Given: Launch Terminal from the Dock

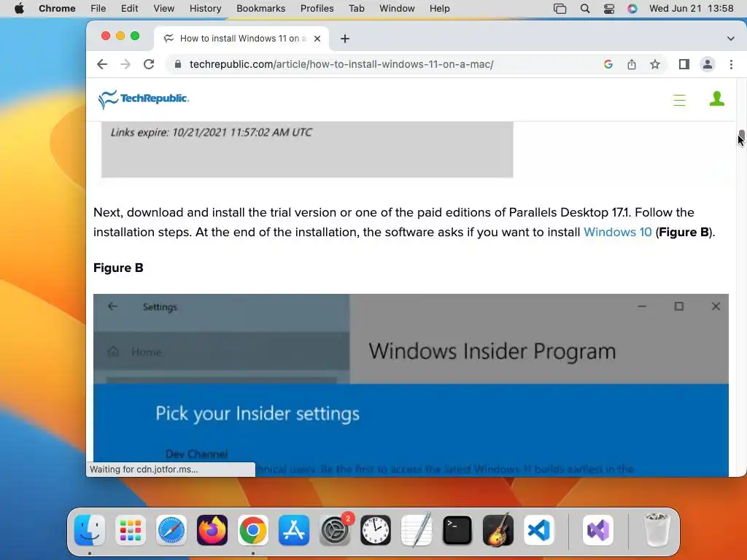Looking at the screenshot, I should pos(457,530).
